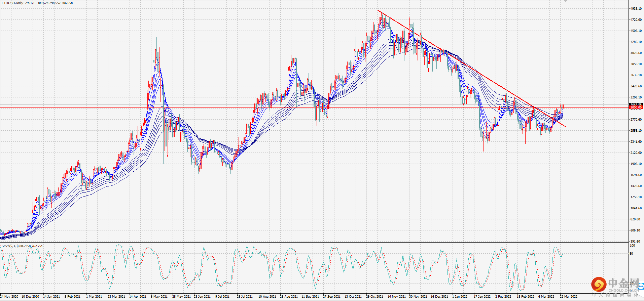Click the 9 Jul 2021 date label
The height and width of the screenshot is (301, 644).
coord(222,297)
